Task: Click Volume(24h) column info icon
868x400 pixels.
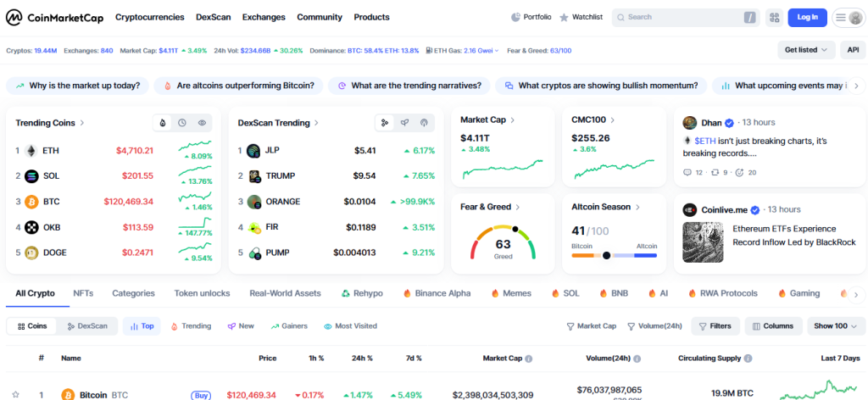Action: pos(637,358)
